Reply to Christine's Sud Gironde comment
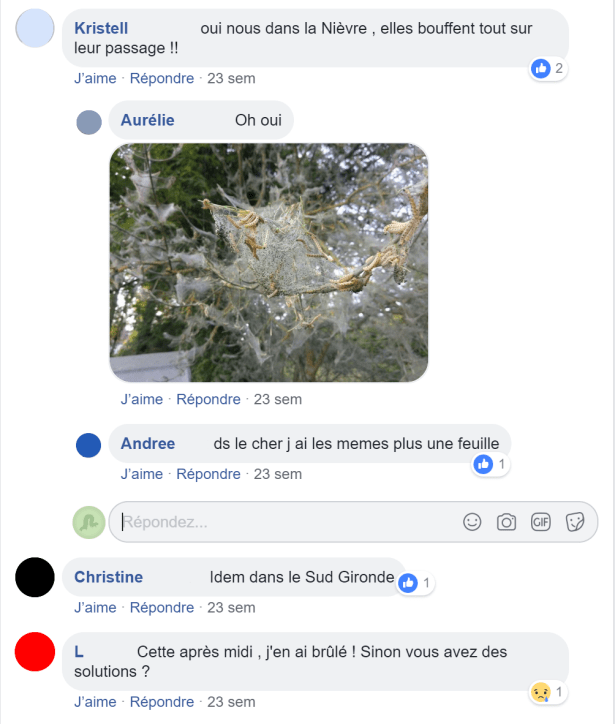This screenshot has width=615, height=724. coord(162,608)
